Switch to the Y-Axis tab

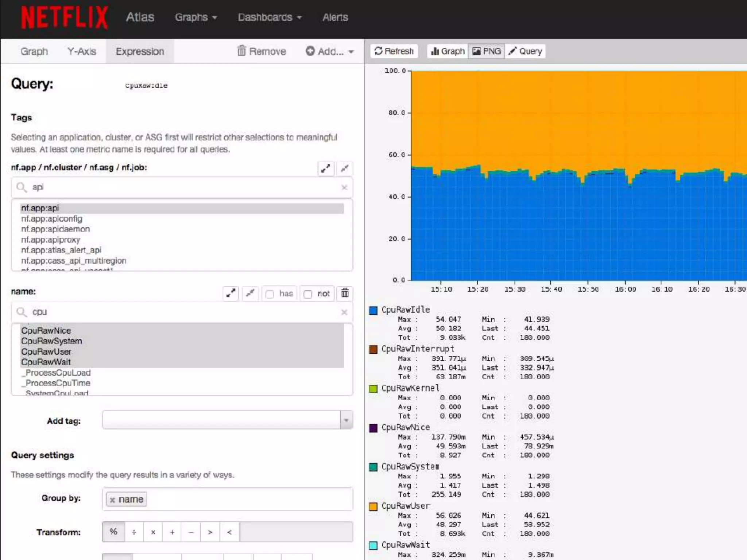tap(82, 51)
